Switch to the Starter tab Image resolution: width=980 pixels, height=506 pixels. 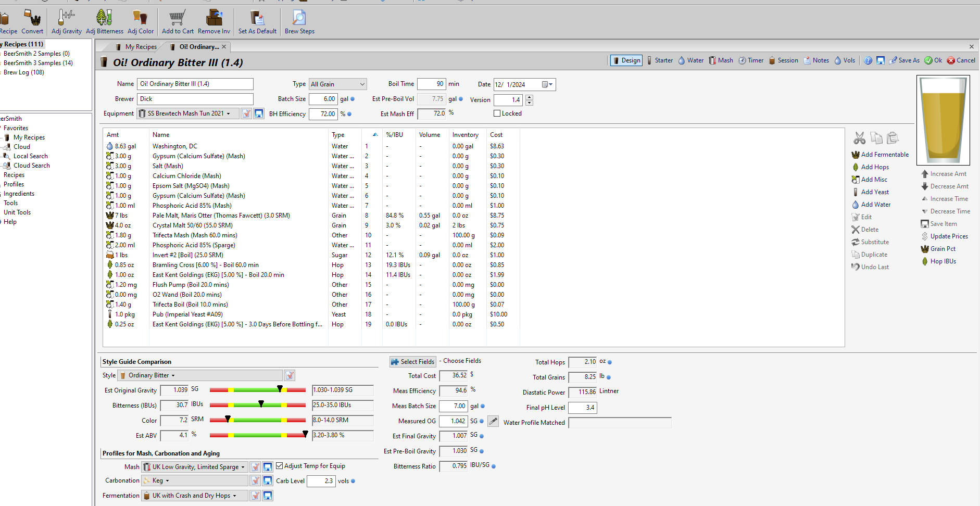(x=660, y=60)
